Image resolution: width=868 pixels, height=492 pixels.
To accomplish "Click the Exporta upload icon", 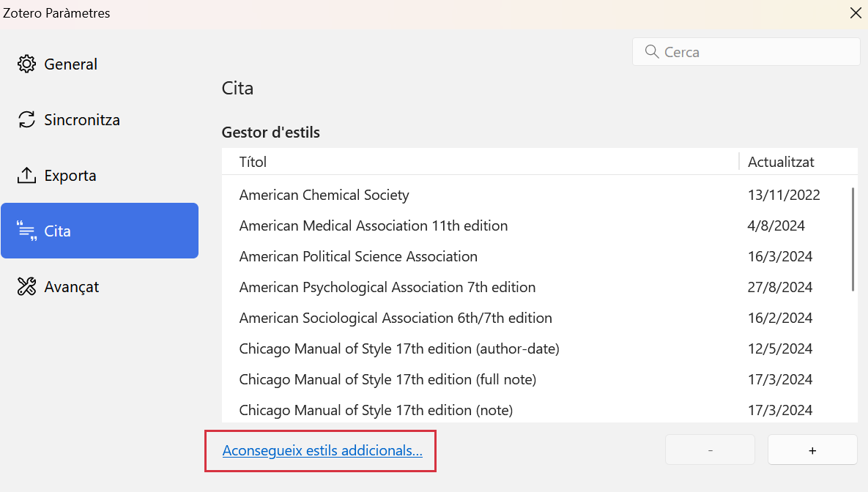I will [x=26, y=176].
